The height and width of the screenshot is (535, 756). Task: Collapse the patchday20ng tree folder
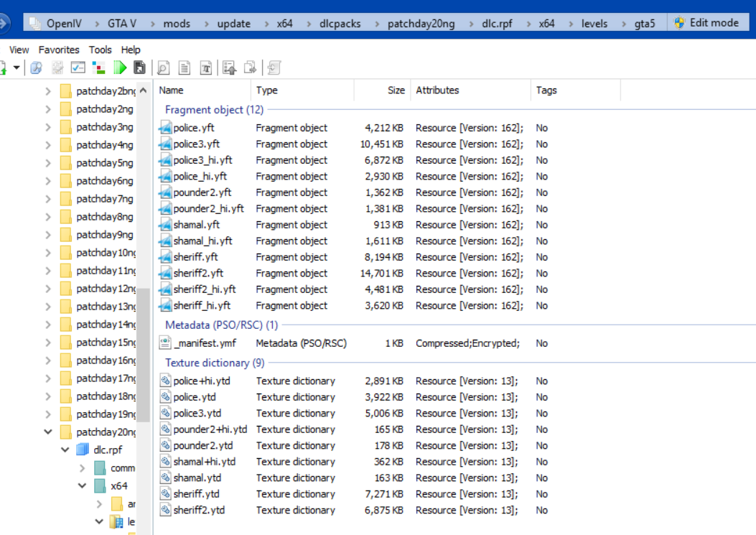click(x=48, y=432)
